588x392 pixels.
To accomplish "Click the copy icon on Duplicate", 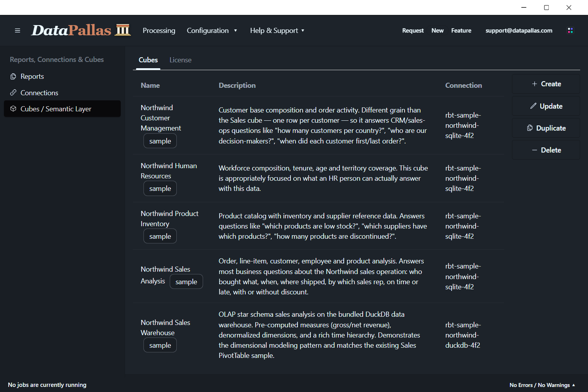I will pos(530,128).
